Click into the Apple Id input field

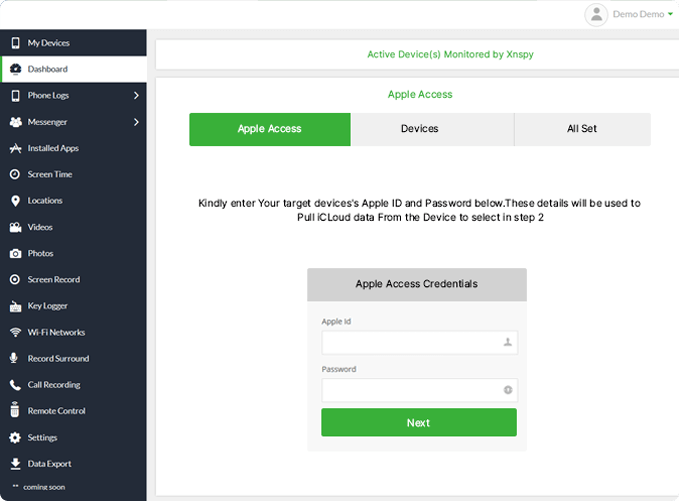(410, 342)
